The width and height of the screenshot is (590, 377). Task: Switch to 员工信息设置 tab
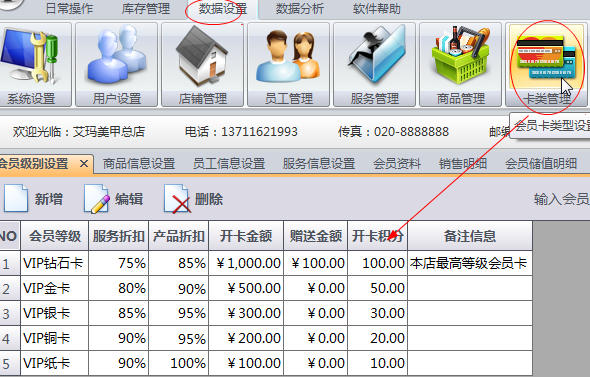click(229, 164)
